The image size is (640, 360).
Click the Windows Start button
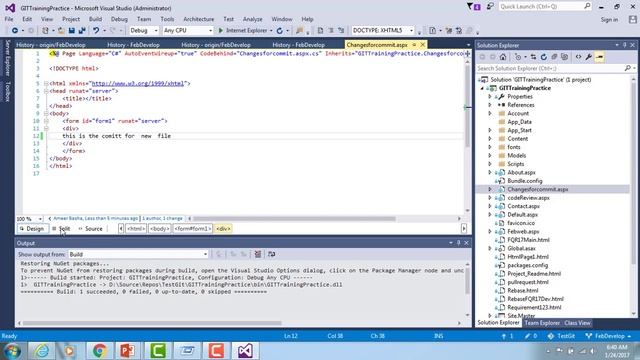tap(12, 351)
